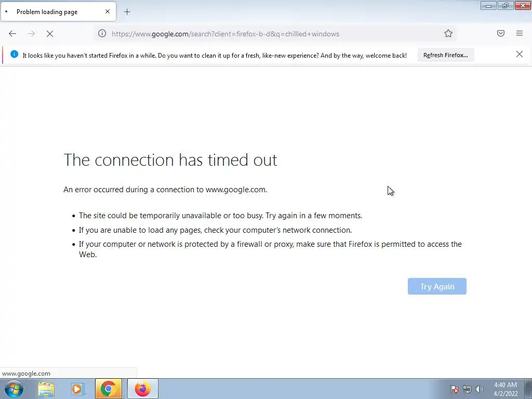Click the blue info notification icon

pyautogui.click(x=14, y=54)
